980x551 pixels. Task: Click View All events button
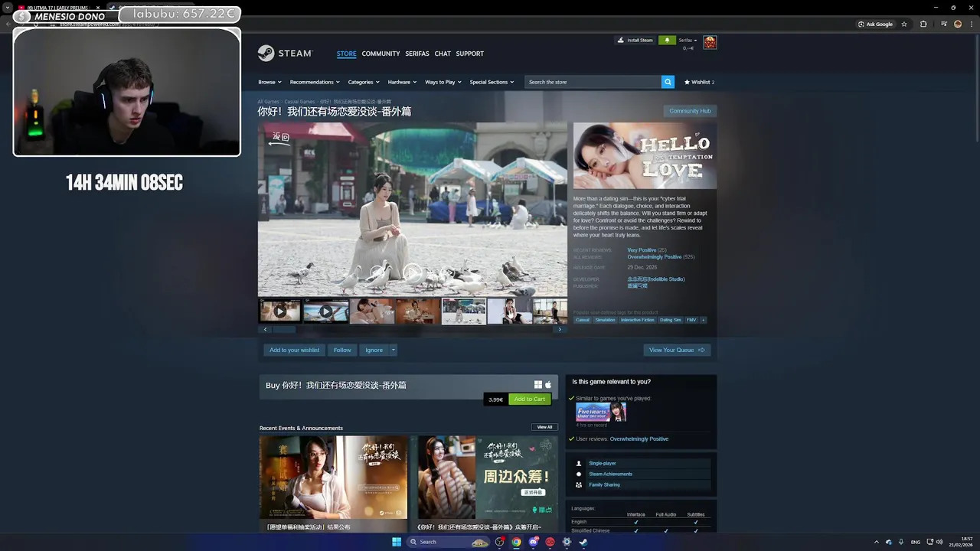544,427
